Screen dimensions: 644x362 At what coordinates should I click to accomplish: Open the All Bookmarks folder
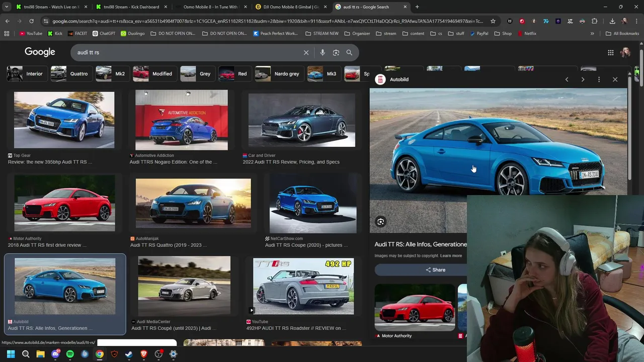622,33
